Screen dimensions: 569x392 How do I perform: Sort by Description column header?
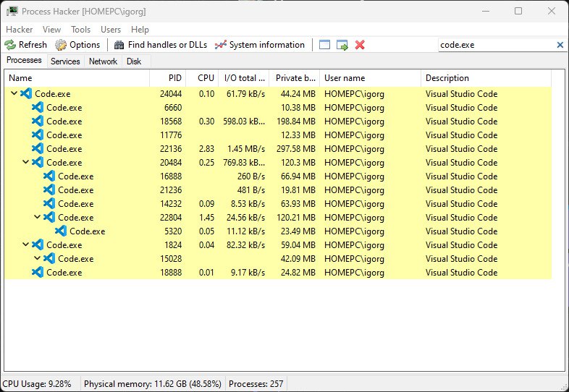coord(486,78)
